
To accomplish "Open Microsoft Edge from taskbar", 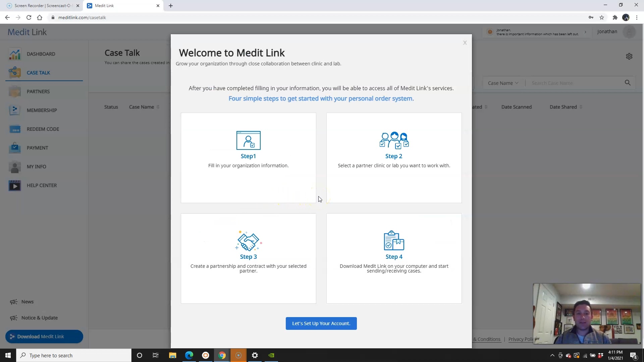I will tap(189, 355).
